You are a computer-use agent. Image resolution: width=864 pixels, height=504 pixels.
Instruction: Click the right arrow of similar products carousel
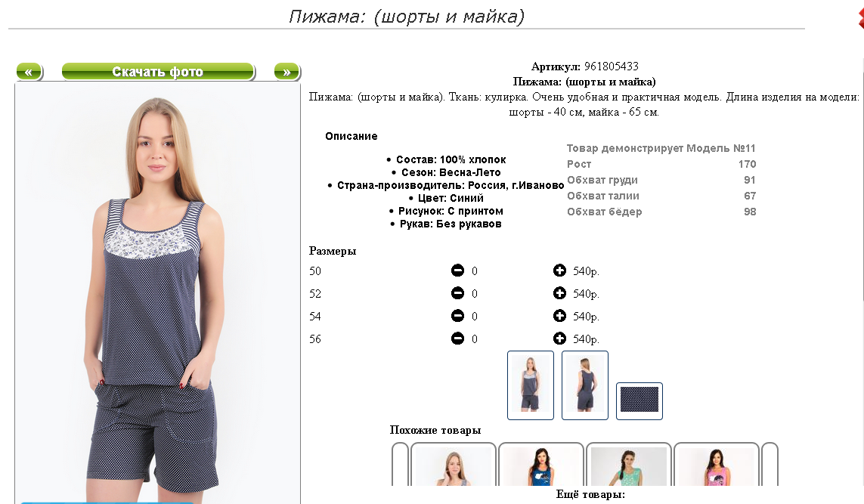coord(770,464)
